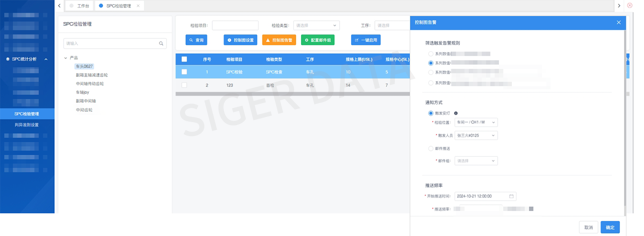The height and width of the screenshot is (236, 644).
Task: Close the 控制图告警 dialog with X icon
Action: click(x=619, y=22)
